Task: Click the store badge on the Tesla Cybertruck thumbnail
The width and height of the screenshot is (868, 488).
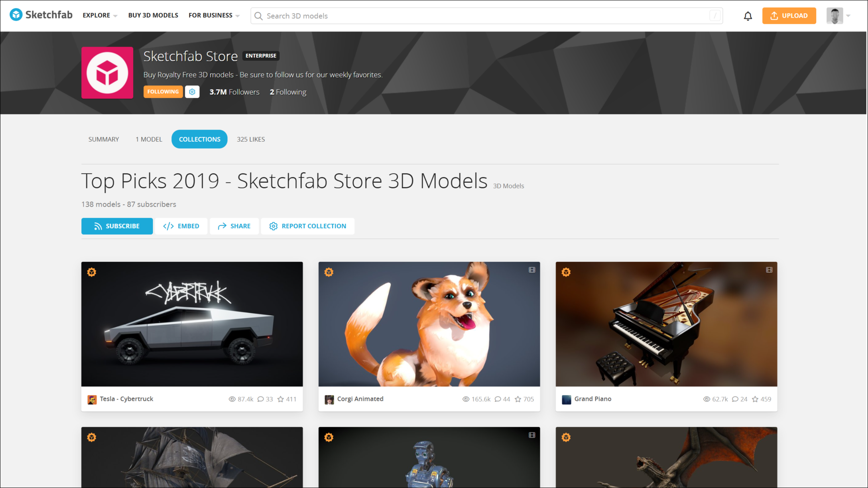Action: pos(92,272)
